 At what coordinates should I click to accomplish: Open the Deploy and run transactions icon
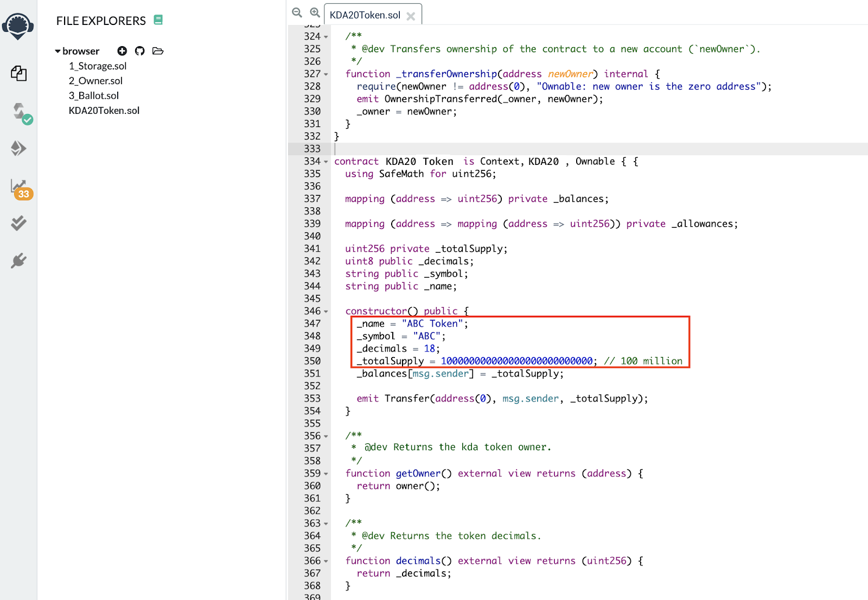[x=18, y=148]
